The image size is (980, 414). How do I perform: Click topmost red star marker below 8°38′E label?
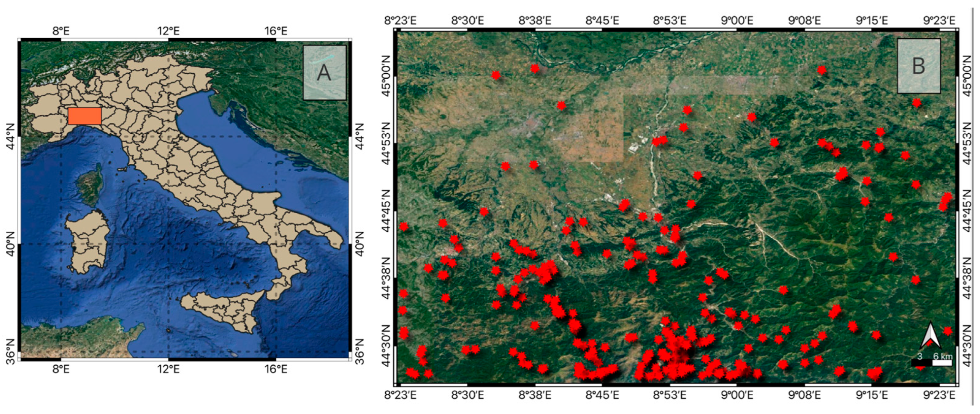[x=535, y=68]
